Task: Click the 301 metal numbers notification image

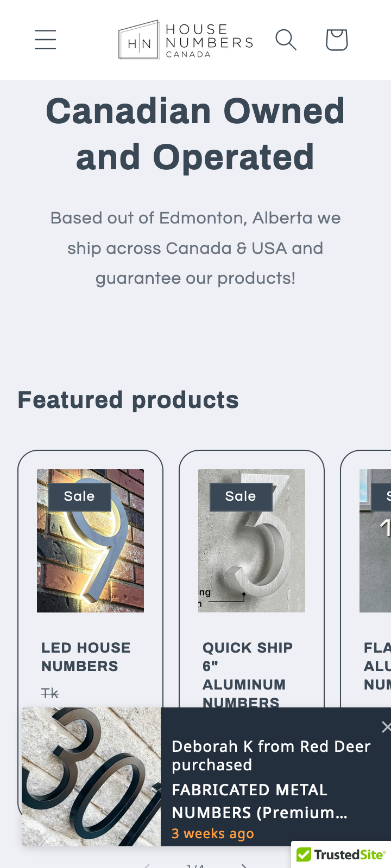Action: point(91,777)
